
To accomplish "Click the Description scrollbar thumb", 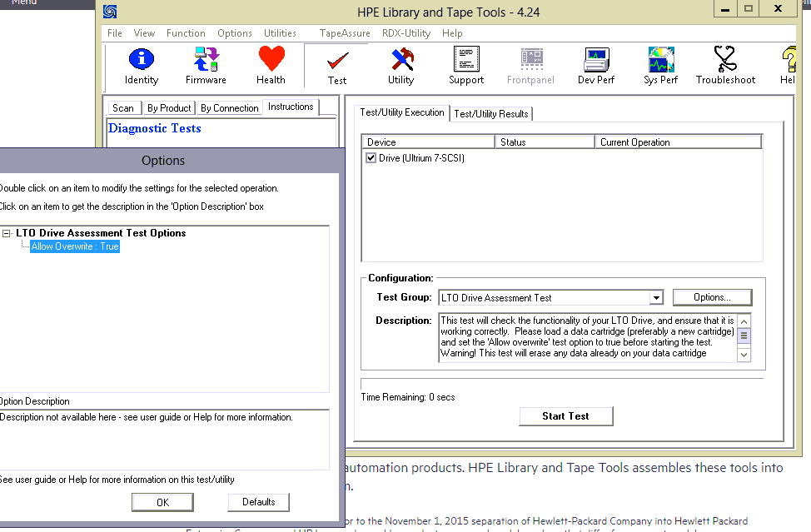I will [744, 336].
